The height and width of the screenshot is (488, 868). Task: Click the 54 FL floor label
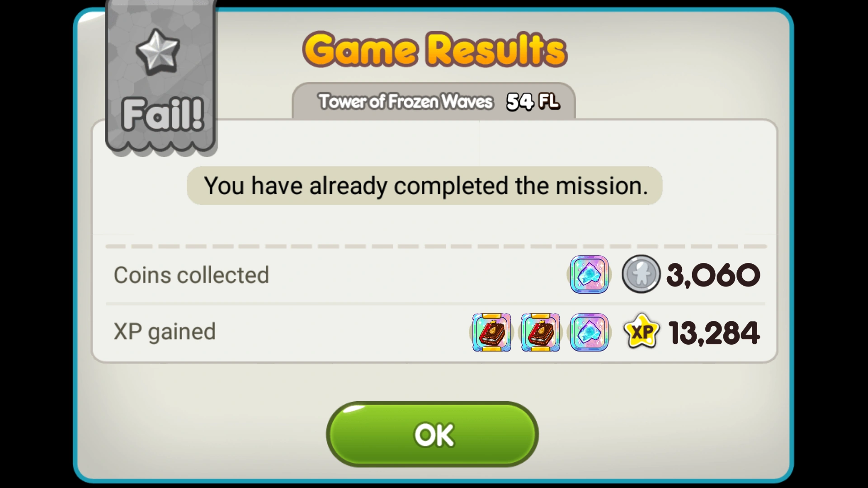pyautogui.click(x=533, y=102)
